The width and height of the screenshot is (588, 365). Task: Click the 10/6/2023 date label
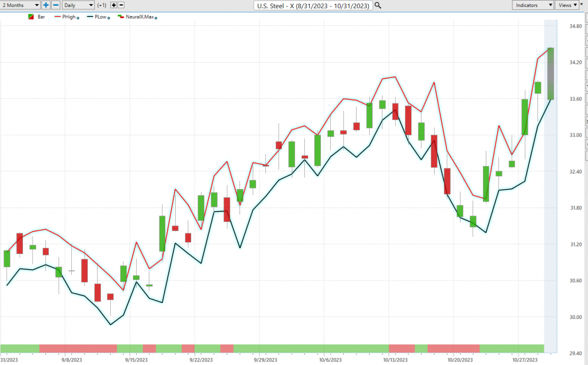330,360
